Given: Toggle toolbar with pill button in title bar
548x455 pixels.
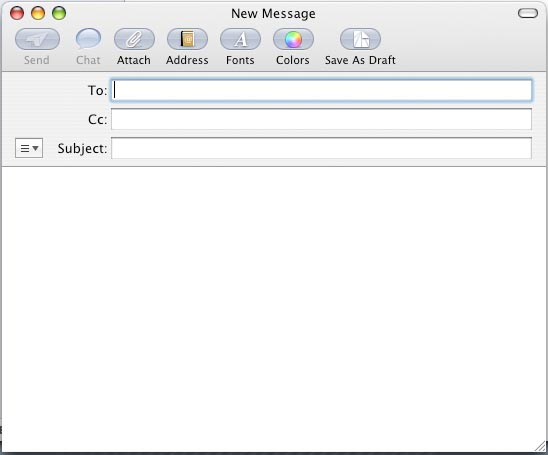Looking at the screenshot, I should (x=528, y=13).
